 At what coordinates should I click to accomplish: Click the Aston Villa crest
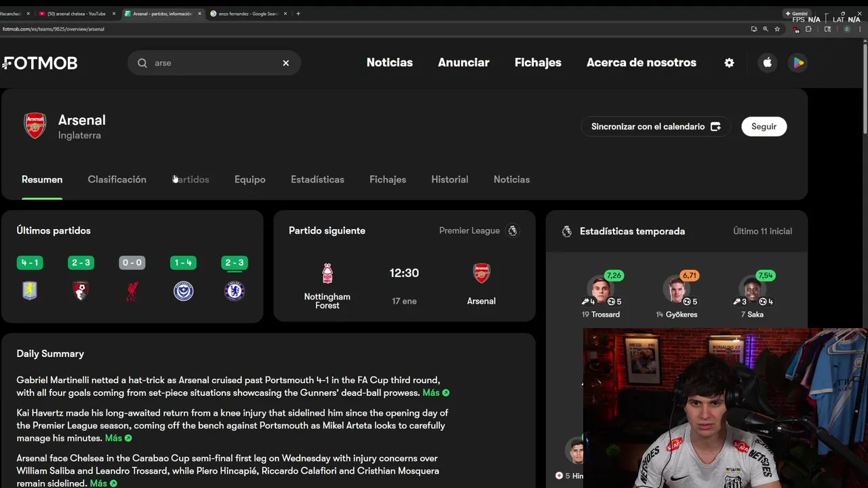click(30, 291)
